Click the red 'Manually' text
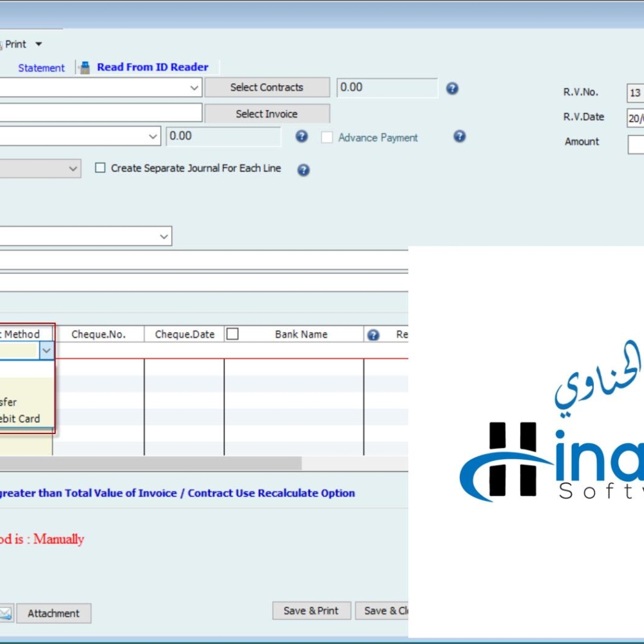Screen dimensions: 644x644 coord(59,539)
